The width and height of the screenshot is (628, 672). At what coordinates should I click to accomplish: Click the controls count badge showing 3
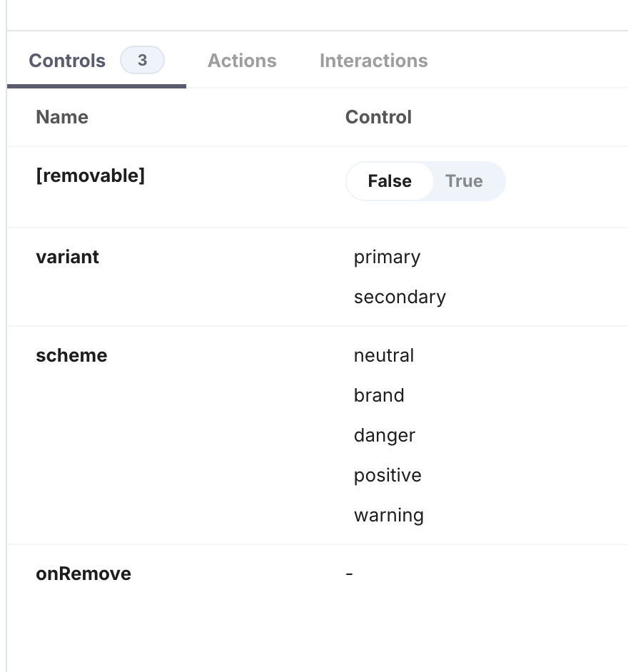pyautogui.click(x=142, y=61)
